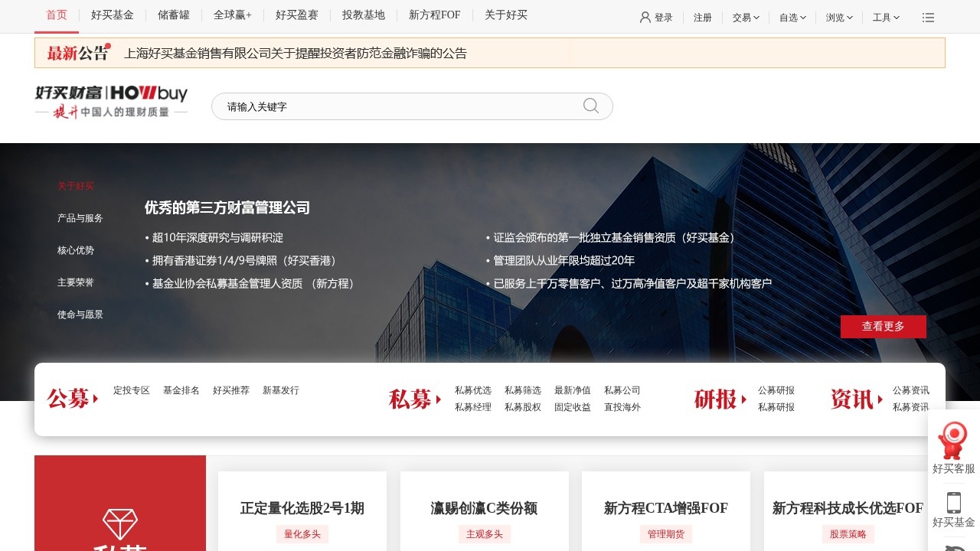
Task: Expand the 交易 dropdown
Action: point(746,18)
